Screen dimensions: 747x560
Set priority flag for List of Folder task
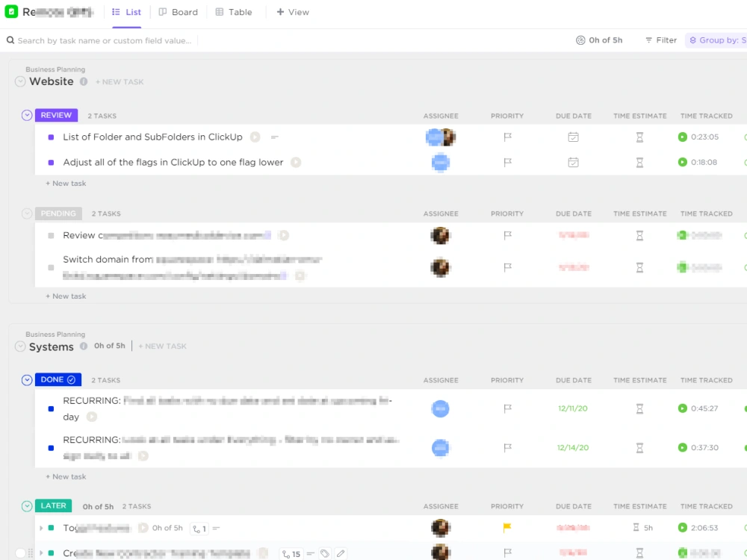[507, 137]
